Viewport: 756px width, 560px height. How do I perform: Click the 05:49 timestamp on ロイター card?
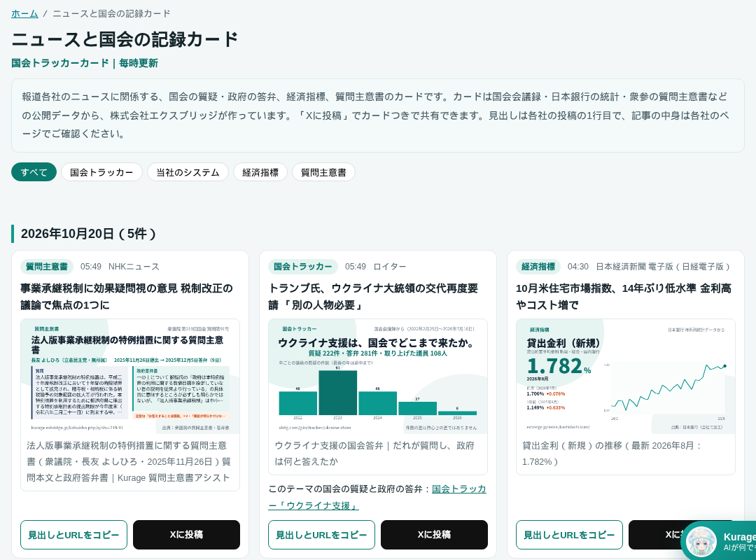tap(356, 266)
